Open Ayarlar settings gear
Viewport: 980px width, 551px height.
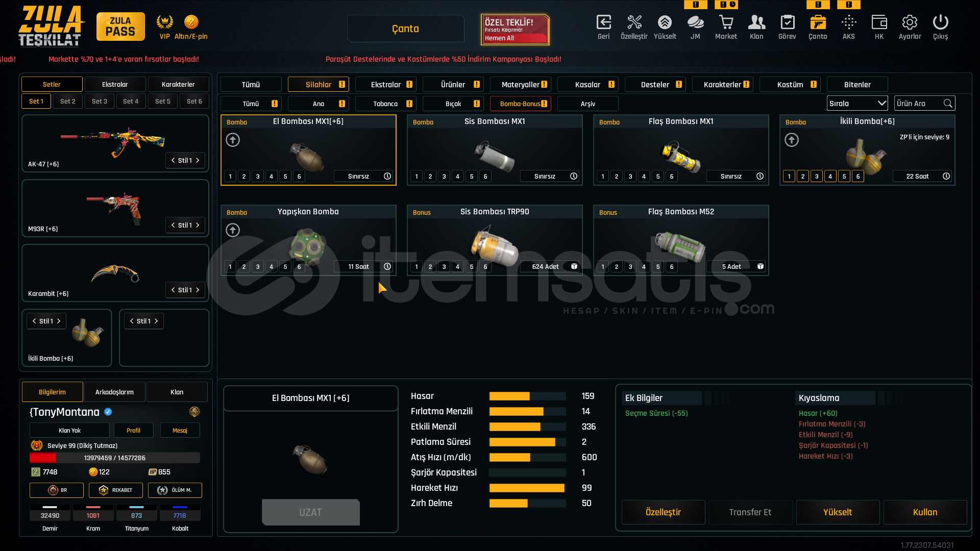point(910,22)
